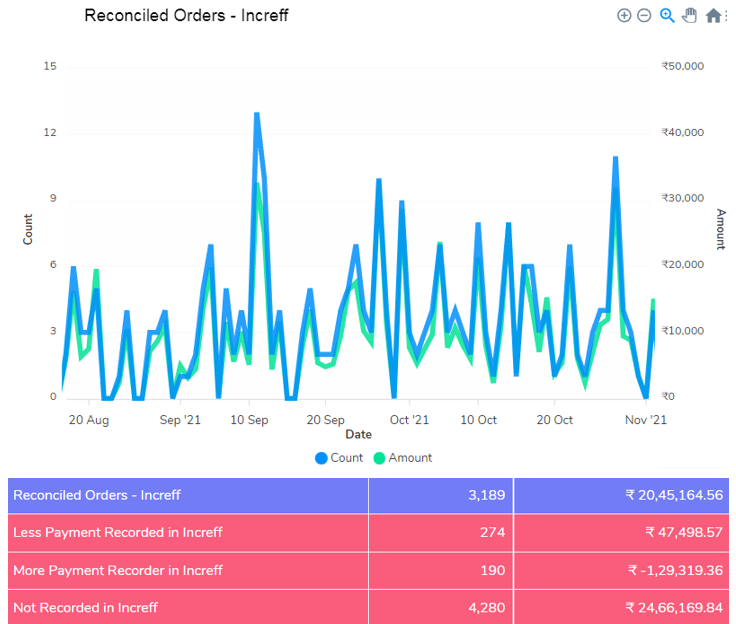Click the 20 Oct x-axis label
The height and width of the screenshot is (624, 736).
(x=554, y=420)
